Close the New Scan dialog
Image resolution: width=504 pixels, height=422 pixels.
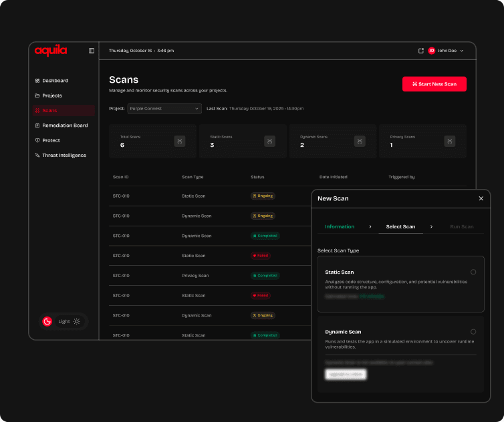tap(481, 198)
